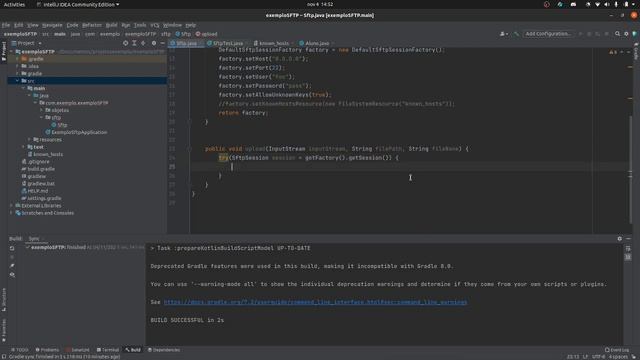Open the Structure side tool window
This screenshot has width=640, height=360.
(4, 300)
